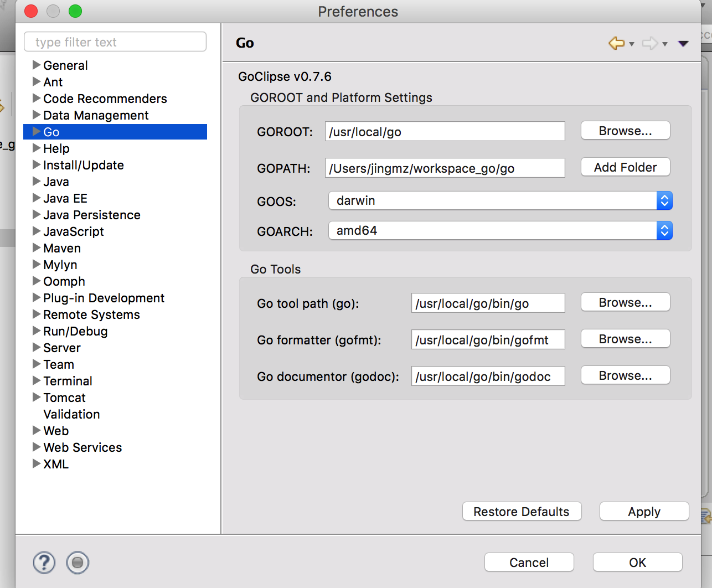Image resolution: width=712 pixels, height=588 pixels.
Task: Select Mylyn in the tree
Action: (60, 265)
